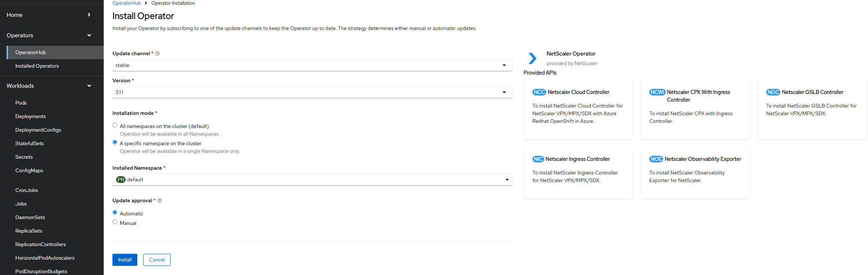Click the Cancel button
The height and width of the screenshot is (275, 868).
click(157, 260)
